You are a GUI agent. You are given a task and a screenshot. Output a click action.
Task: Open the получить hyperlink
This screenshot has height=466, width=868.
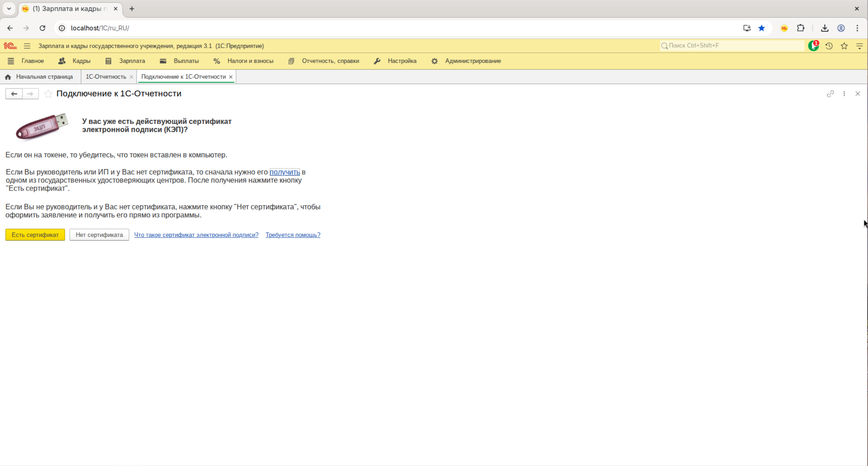(284, 172)
